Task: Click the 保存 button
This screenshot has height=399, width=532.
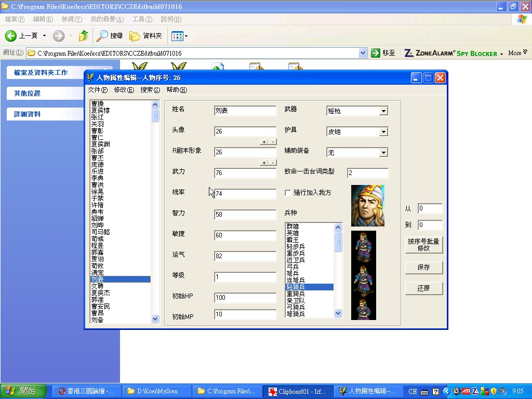Action: point(424,268)
